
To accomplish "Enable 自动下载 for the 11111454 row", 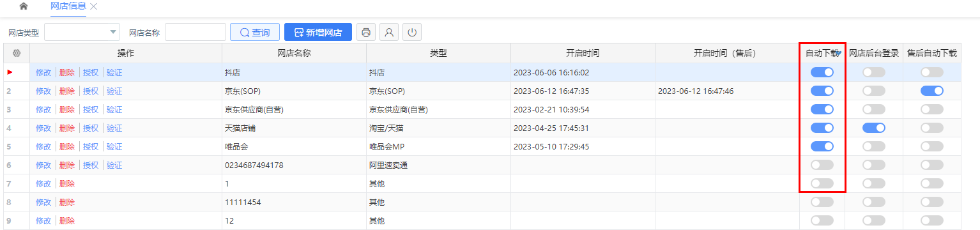I will point(822,203).
